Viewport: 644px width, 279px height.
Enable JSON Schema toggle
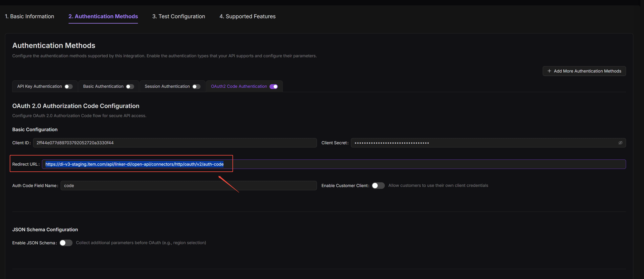66,243
